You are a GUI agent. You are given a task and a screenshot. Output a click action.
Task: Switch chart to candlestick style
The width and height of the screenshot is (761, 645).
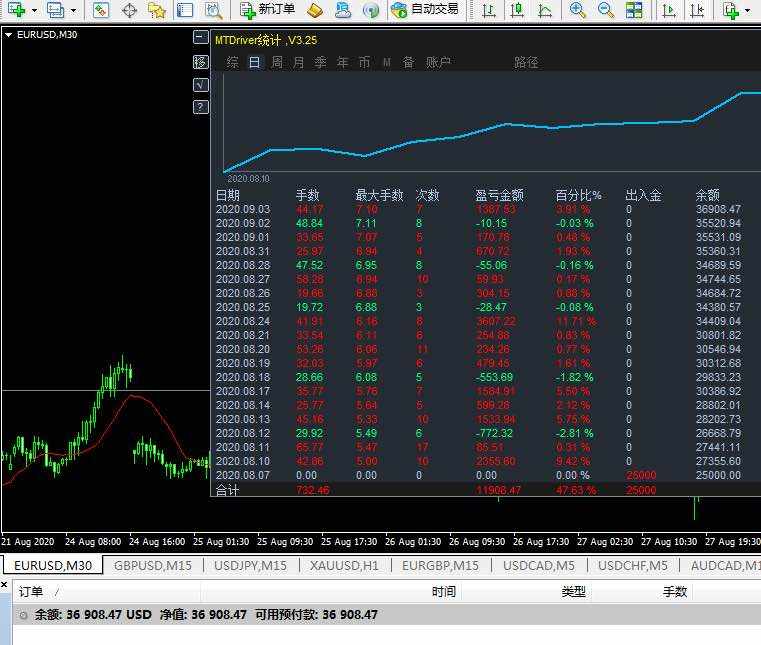pos(517,10)
